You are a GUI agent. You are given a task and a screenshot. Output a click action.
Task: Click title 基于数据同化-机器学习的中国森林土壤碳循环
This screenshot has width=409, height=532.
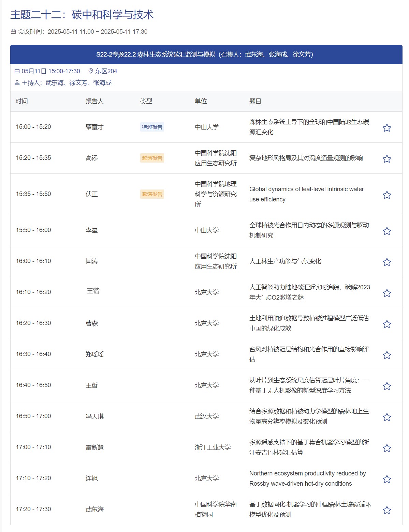[x=310, y=510]
